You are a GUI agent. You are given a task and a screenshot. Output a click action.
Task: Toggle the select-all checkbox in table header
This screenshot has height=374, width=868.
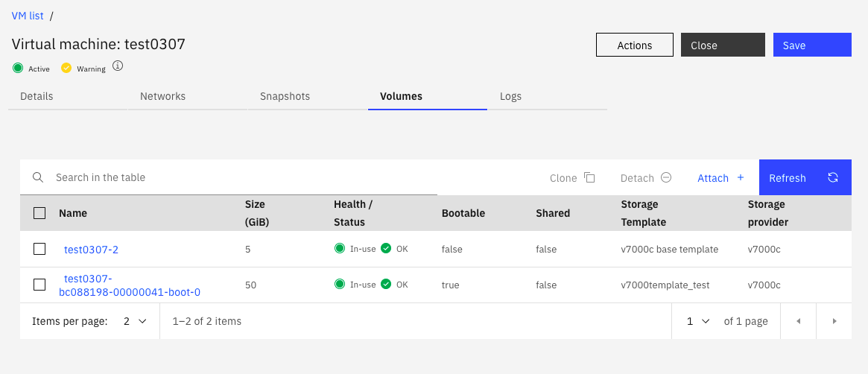pyautogui.click(x=39, y=213)
